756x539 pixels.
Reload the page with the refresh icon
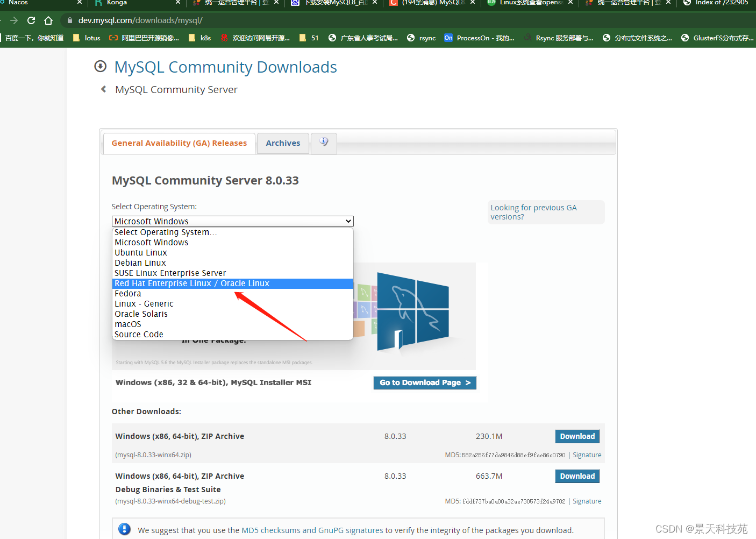coord(31,20)
